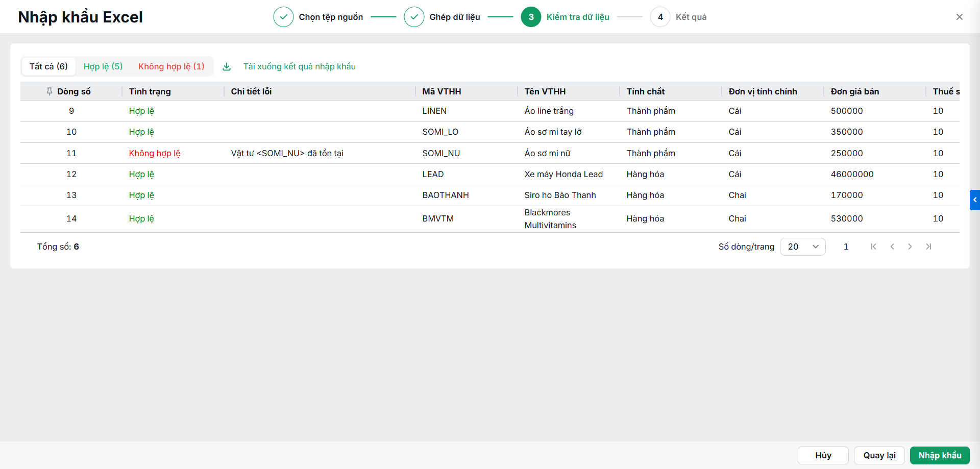Viewport: 980px width, 469px height.
Task: Click the completed Ghép dữ liệu step checkmark
Action: pos(414,17)
